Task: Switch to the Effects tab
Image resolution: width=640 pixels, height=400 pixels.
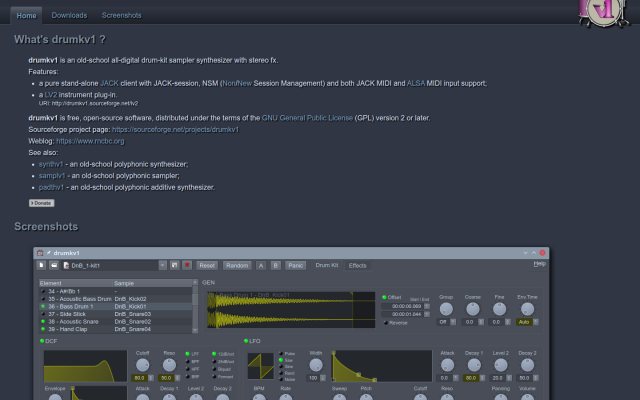Action: pos(358,265)
